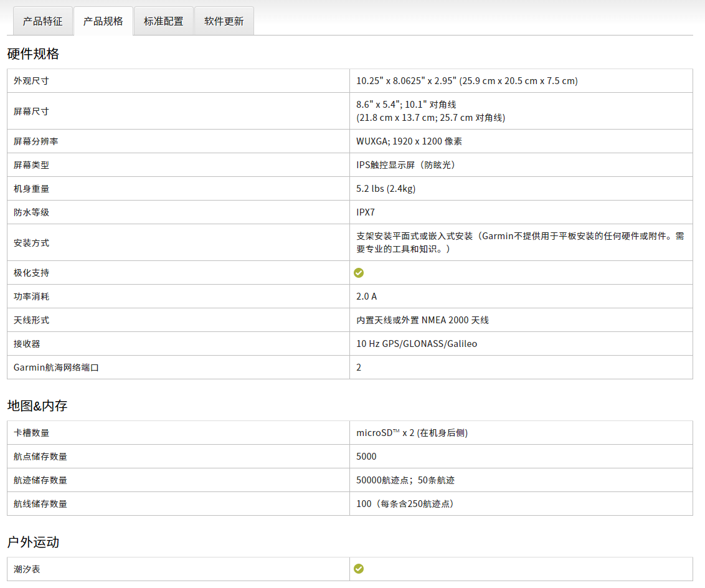Click the microSD x 2 card slot value
Screen dimensions: 705x588
coord(412,433)
